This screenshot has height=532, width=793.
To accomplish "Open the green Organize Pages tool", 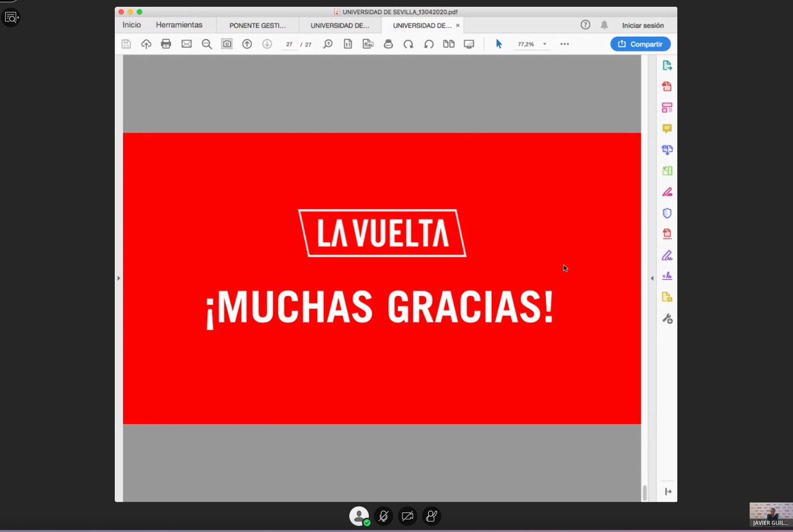I will click(x=667, y=171).
